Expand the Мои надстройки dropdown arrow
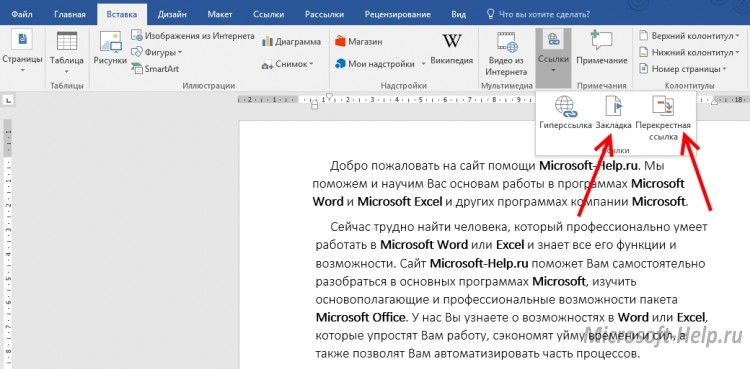 click(423, 64)
